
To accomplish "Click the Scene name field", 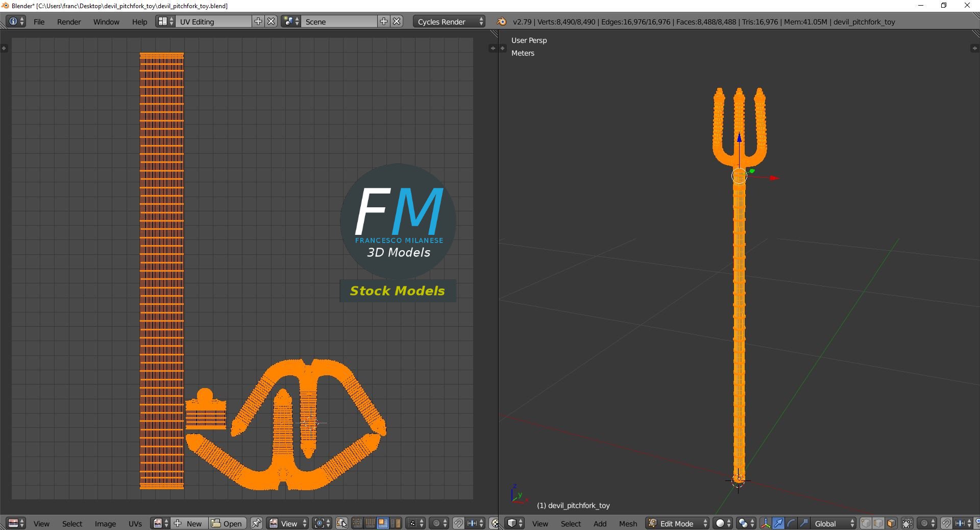I will coord(339,21).
